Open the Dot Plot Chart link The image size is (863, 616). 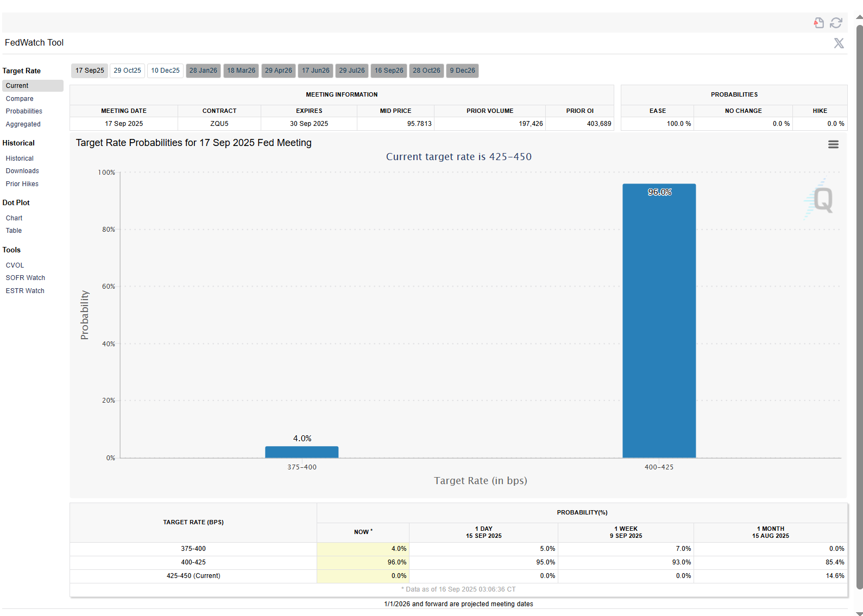pyautogui.click(x=14, y=218)
